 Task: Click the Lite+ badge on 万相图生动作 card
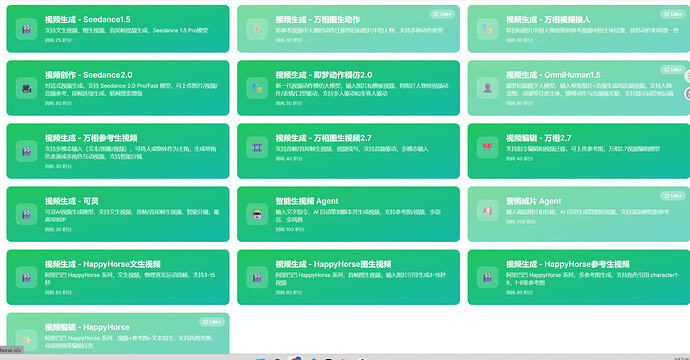point(442,14)
